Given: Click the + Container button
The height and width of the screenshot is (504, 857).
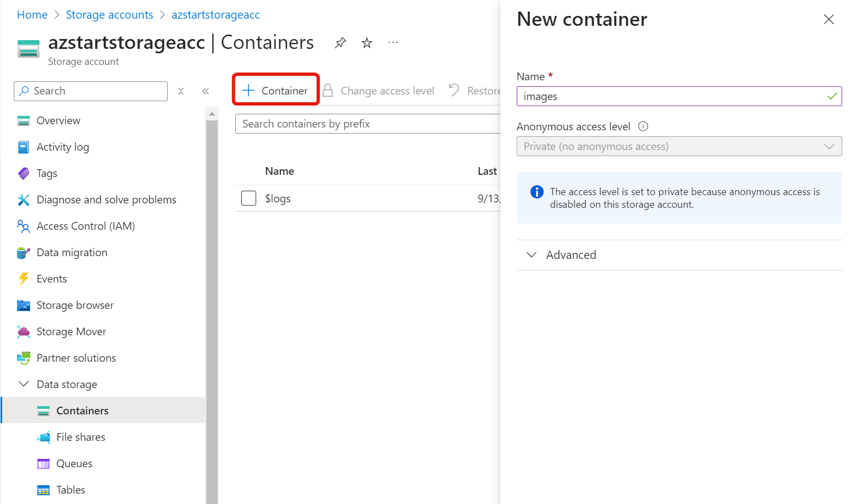Looking at the screenshot, I should click(x=276, y=91).
